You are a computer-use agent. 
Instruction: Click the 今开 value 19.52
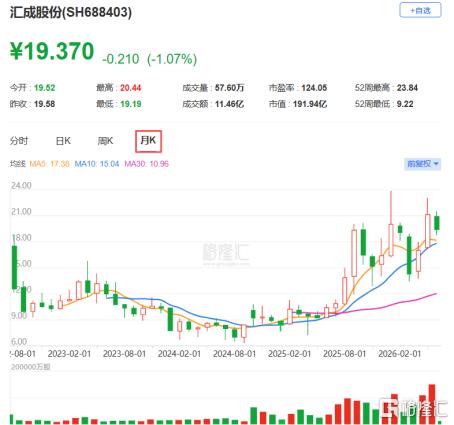pyautogui.click(x=44, y=88)
